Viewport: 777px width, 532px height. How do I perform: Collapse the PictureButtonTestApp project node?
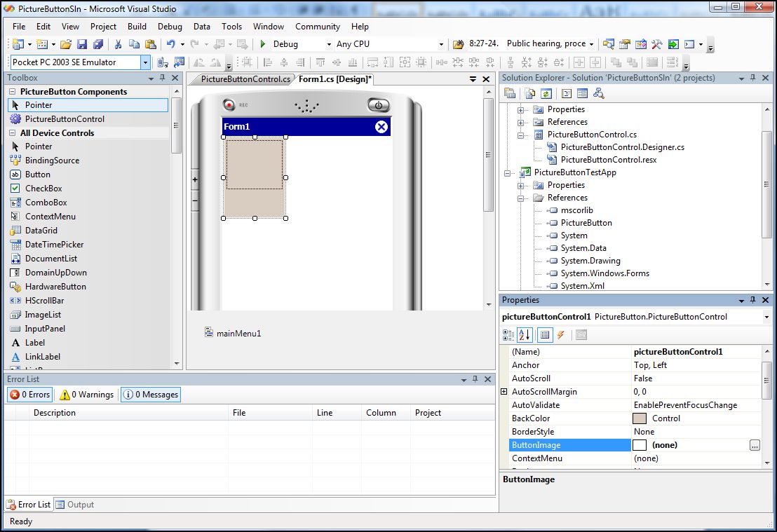pyautogui.click(x=507, y=173)
